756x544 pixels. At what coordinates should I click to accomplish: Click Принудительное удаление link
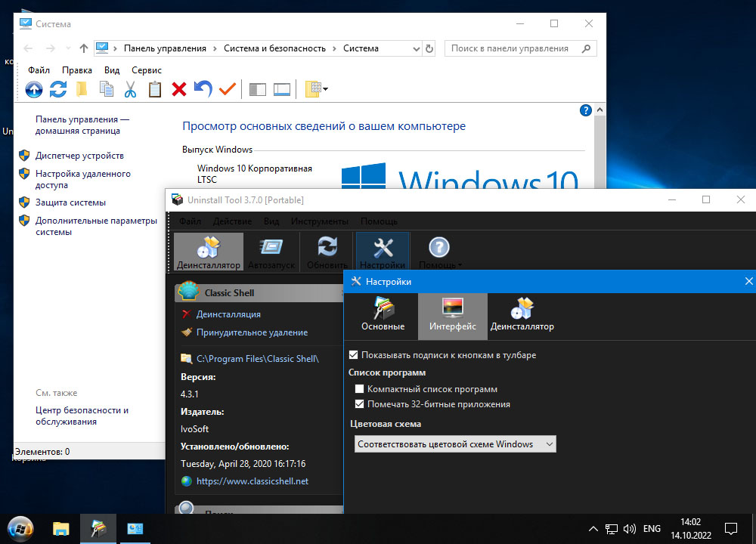252,332
